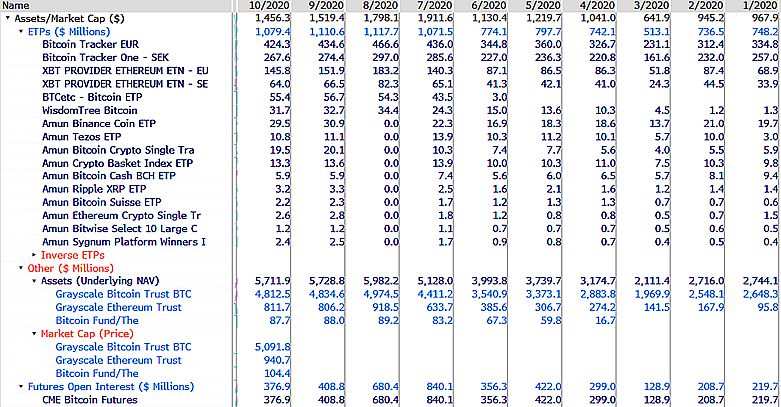Click Assets/Market Cap 3/2020 value 641.9
This screenshot has width=781, height=407.
[x=656, y=18]
